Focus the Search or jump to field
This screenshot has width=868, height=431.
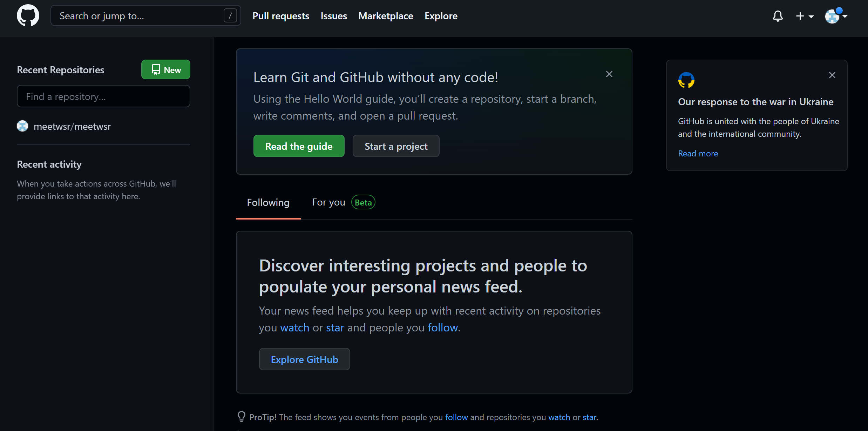point(145,16)
